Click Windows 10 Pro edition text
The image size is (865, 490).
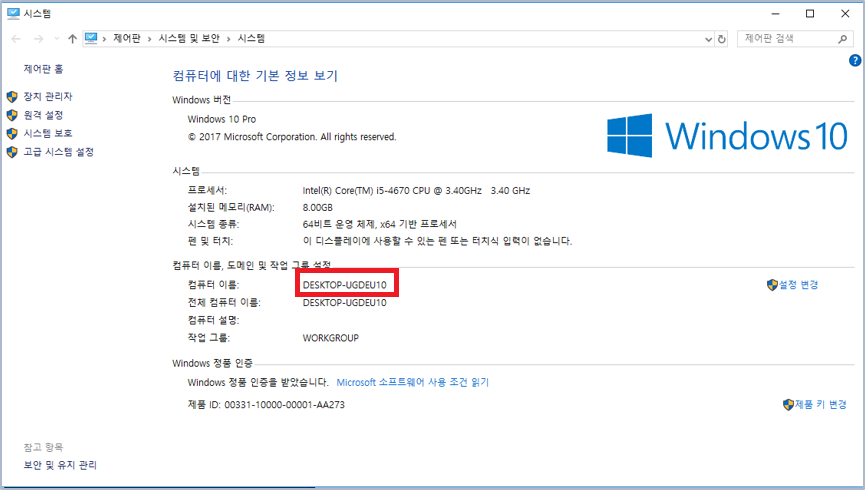pos(222,119)
